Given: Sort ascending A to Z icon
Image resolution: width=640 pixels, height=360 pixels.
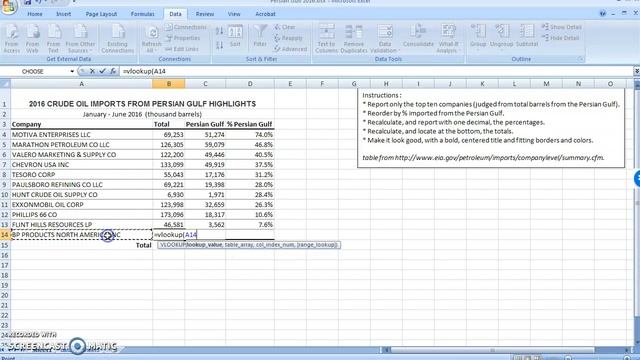Looking at the screenshot, I should pos(220,31).
